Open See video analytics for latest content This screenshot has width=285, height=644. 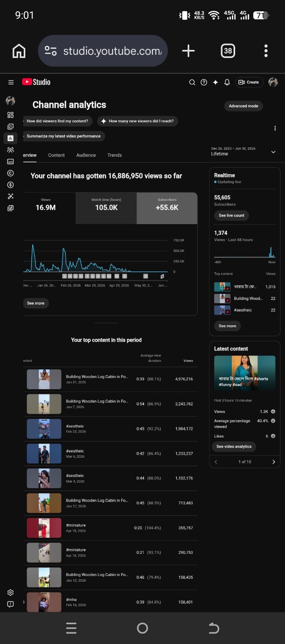[234, 446]
